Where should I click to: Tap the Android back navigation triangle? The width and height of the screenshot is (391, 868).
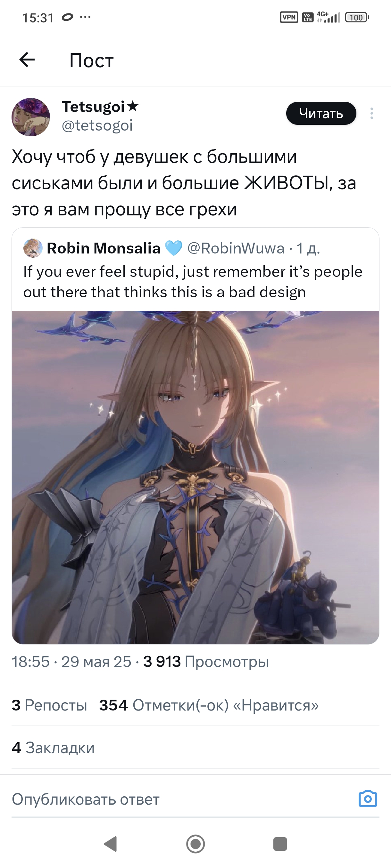point(111,844)
